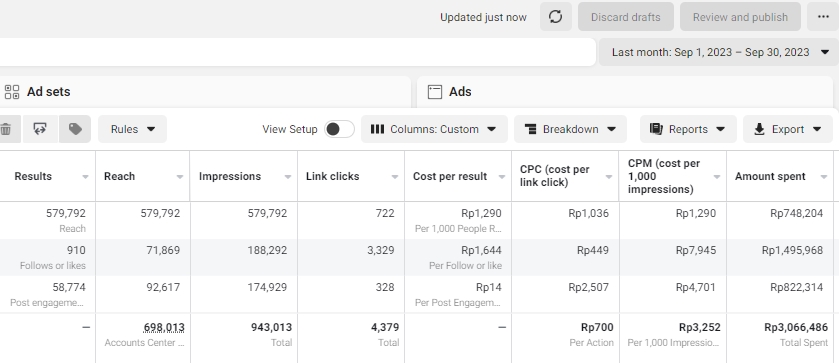Screen dimensions: 839x363
Task: Open CPM column dropdown arrow
Action: pos(716,177)
